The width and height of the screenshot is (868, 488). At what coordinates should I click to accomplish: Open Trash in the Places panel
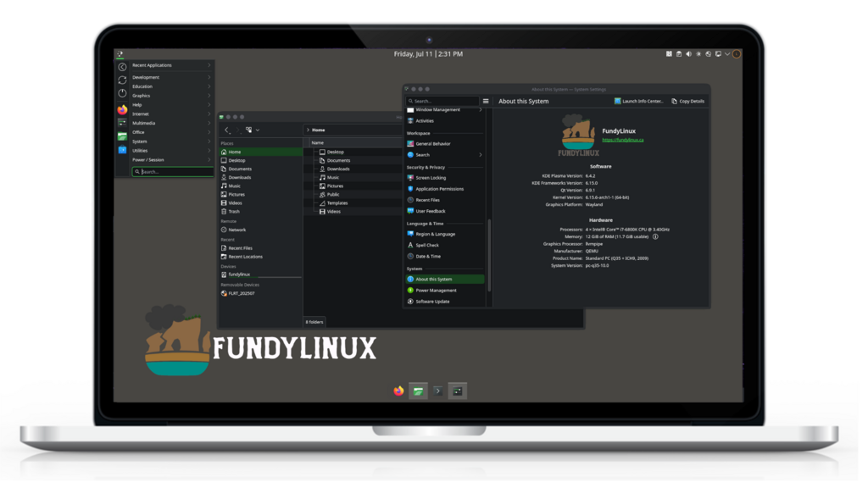point(234,212)
